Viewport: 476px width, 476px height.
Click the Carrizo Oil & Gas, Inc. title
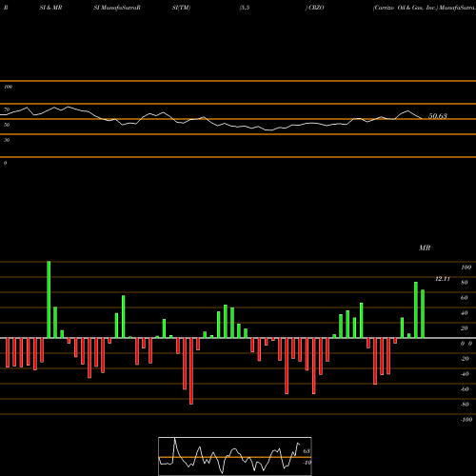click(406, 8)
